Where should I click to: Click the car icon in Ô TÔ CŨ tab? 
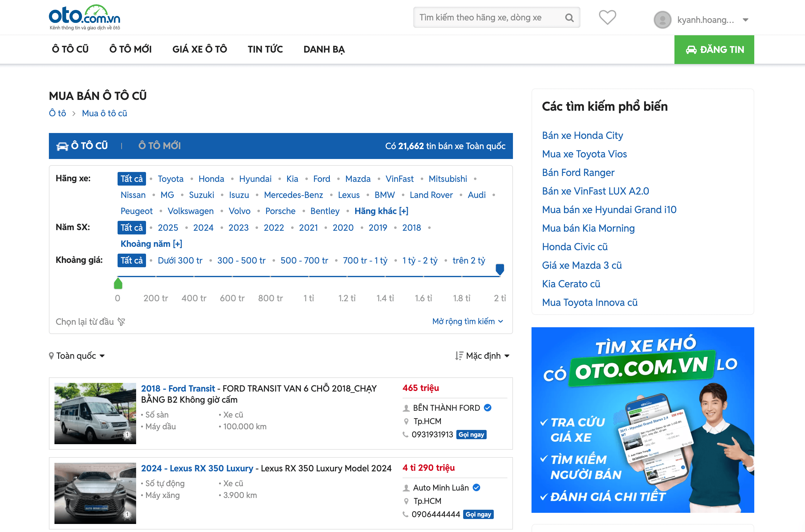click(62, 146)
